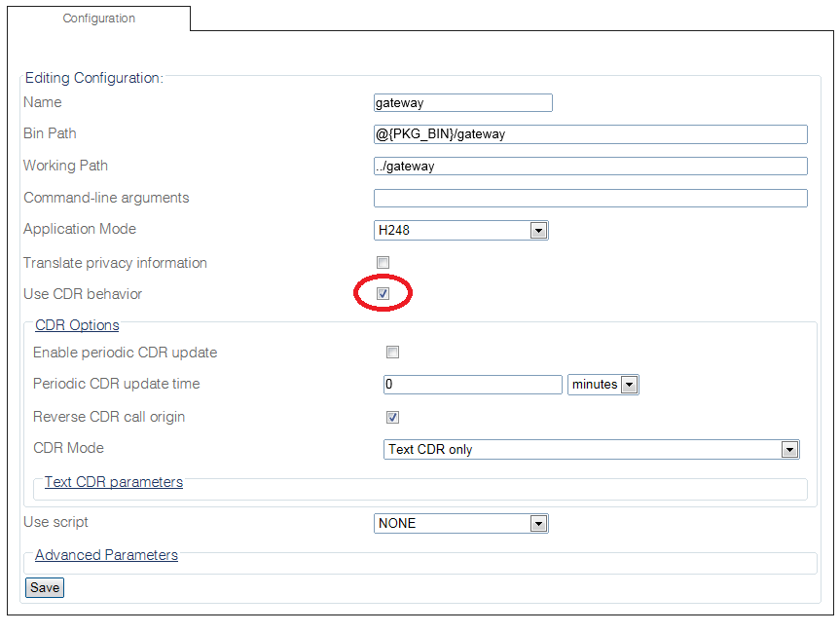Click the Command-line arguments field
This screenshot has height=633, width=840.
(x=590, y=199)
